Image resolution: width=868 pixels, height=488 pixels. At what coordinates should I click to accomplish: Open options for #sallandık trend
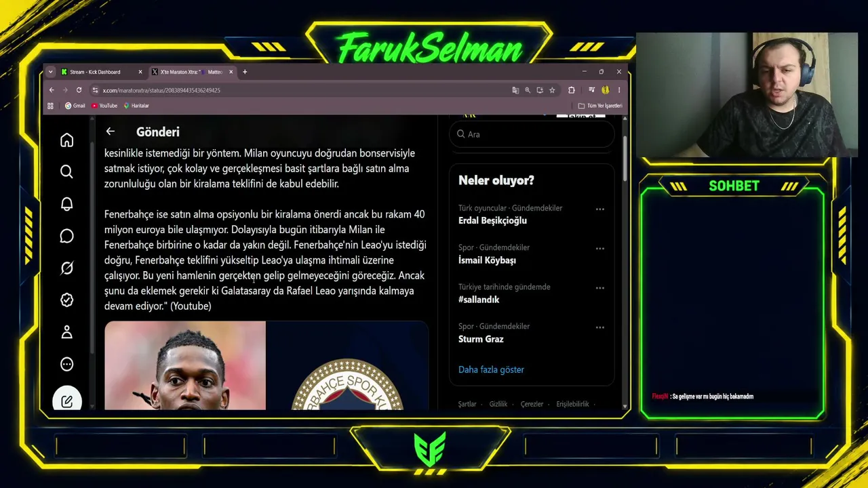(x=599, y=288)
